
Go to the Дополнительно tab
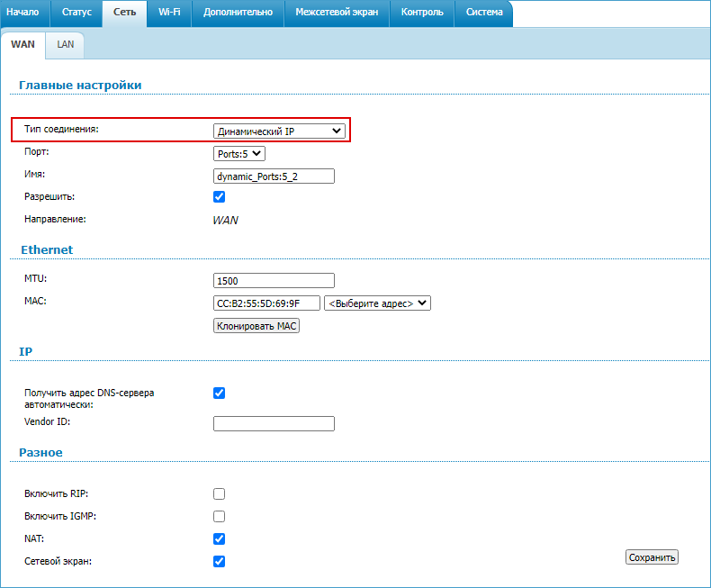[x=238, y=13]
